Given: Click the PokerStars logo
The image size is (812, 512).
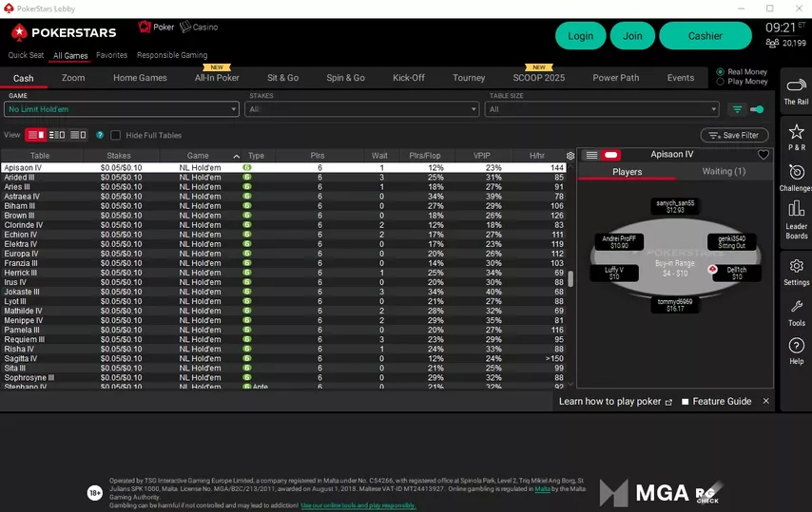Looking at the screenshot, I should (64, 32).
